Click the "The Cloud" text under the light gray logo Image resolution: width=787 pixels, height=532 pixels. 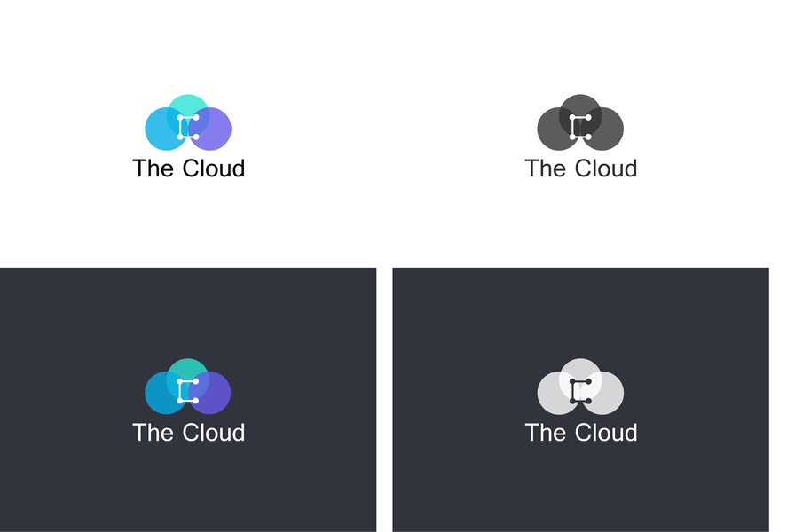tap(581, 433)
